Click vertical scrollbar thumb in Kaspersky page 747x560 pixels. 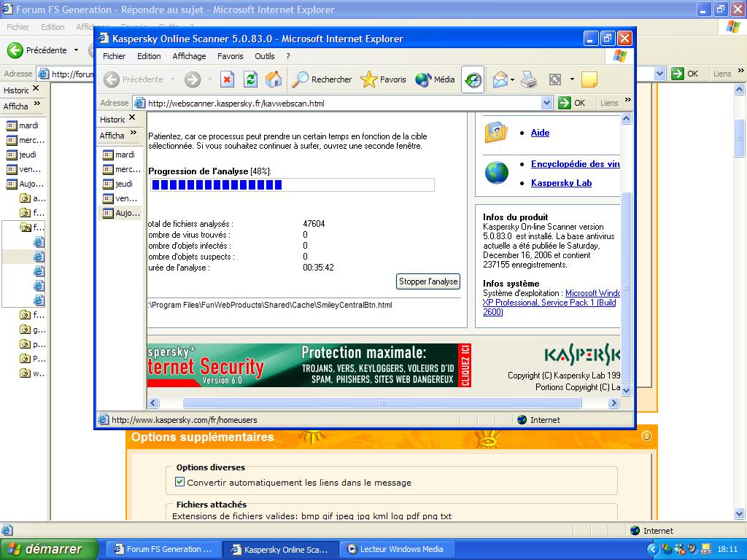(627, 287)
